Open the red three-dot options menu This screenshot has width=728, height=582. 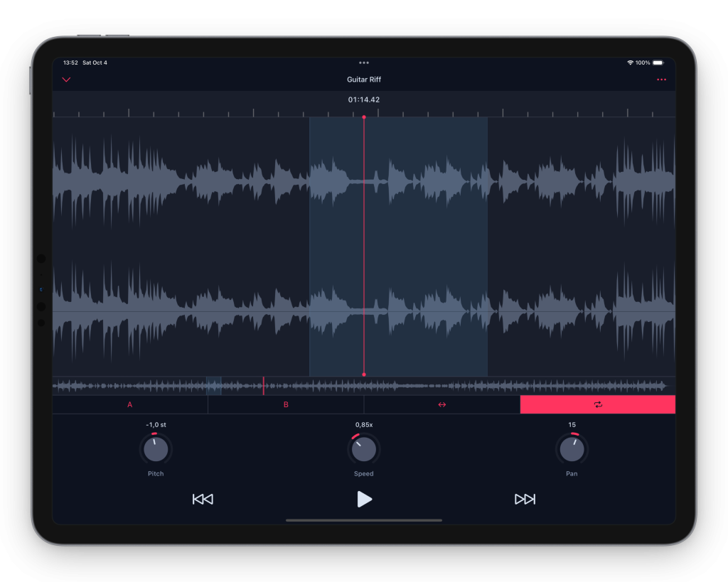point(661,80)
